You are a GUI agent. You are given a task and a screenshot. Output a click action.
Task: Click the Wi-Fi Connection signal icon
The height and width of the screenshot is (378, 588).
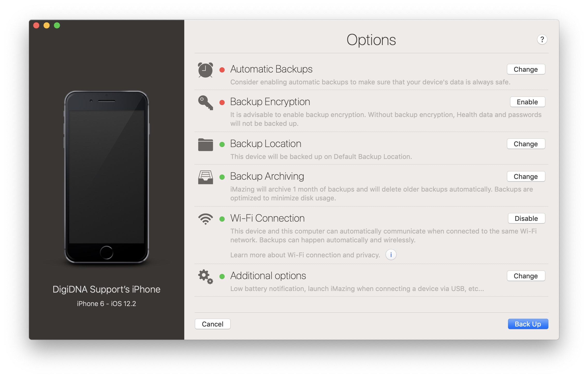[204, 219]
